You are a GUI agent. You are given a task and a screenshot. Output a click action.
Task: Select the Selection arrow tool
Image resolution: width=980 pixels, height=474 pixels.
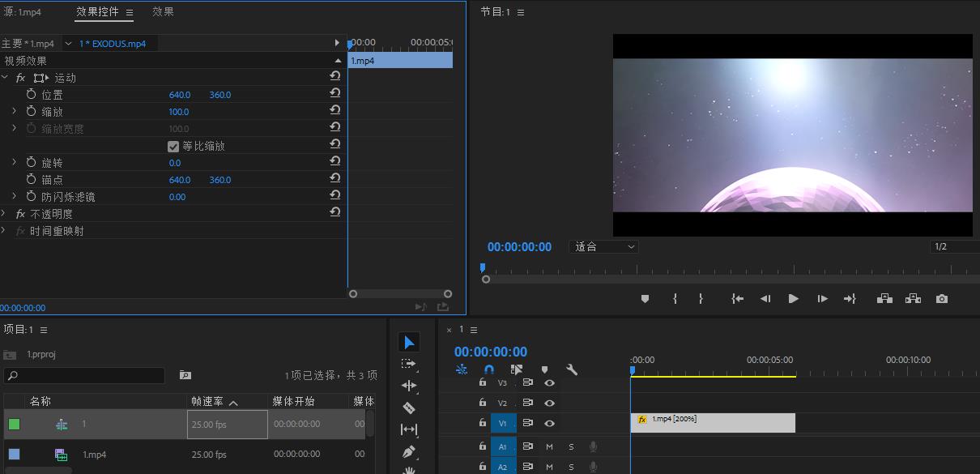pyautogui.click(x=409, y=343)
